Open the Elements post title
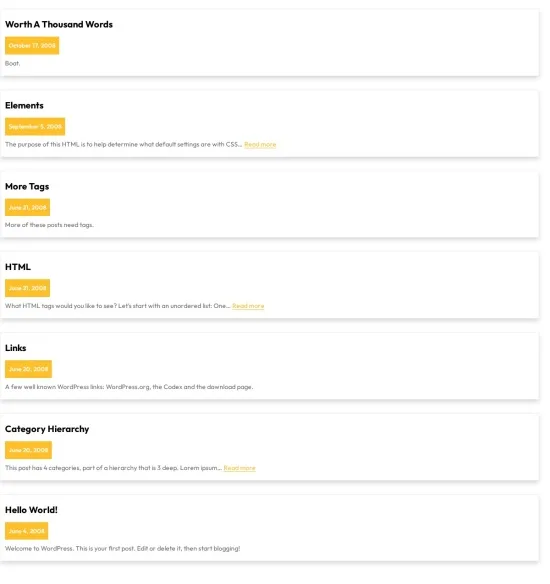 [x=24, y=106]
